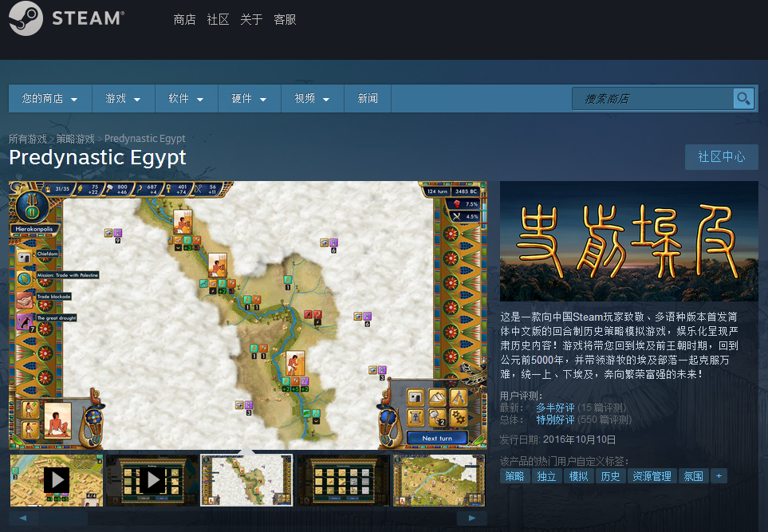Viewport: 768px width, 532px height.
Task: Go to 社区 in top menu
Action: pos(218,20)
